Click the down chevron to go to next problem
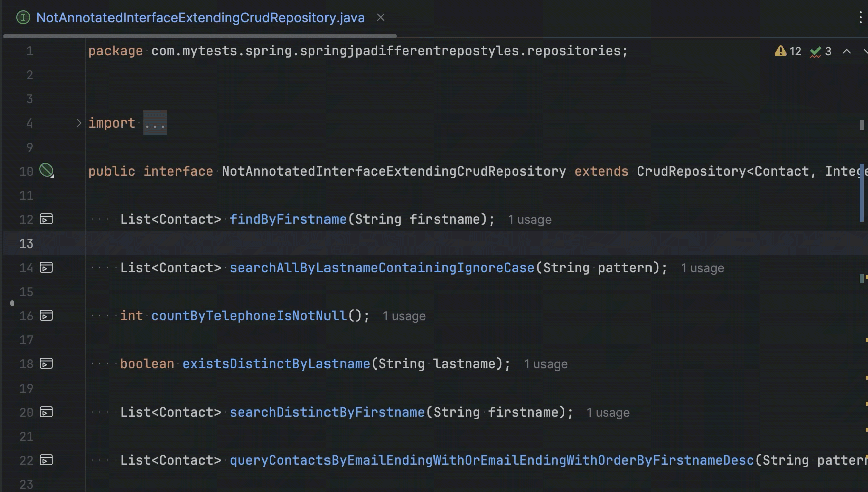Viewport: 868px width, 492px height. click(x=864, y=51)
